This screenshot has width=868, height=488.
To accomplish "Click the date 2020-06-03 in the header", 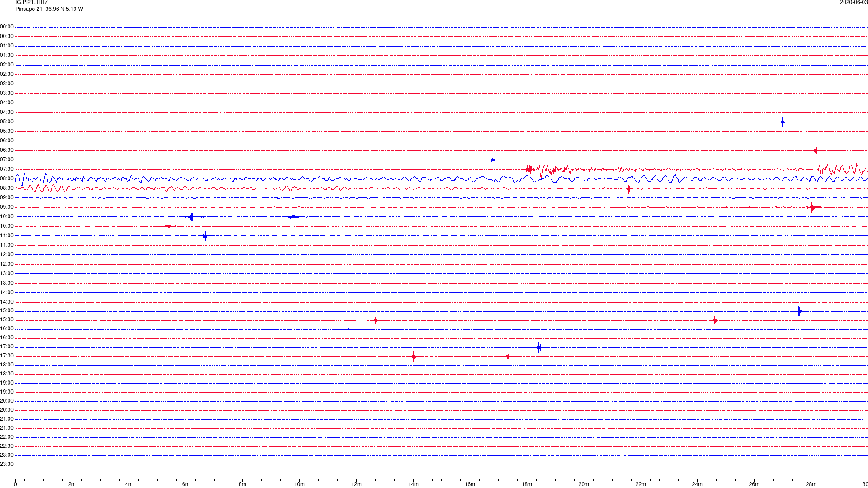I will pos(854,3).
